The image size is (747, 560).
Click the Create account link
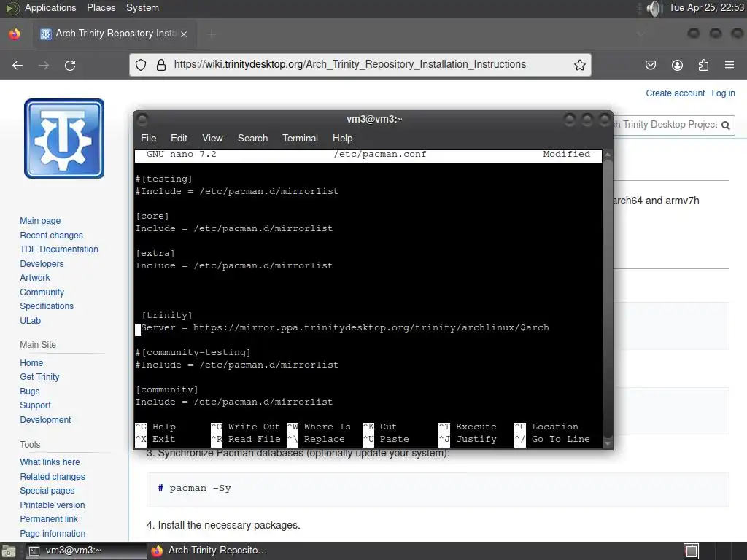pyautogui.click(x=675, y=93)
